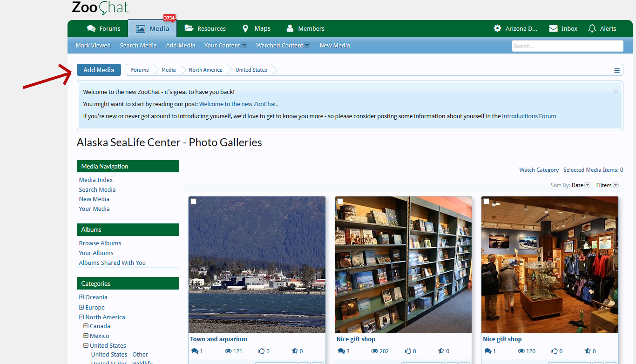Viewport: 636px width, 364px height.
Task: Click the Inbox envelope icon
Action: (x=553, y=28)
